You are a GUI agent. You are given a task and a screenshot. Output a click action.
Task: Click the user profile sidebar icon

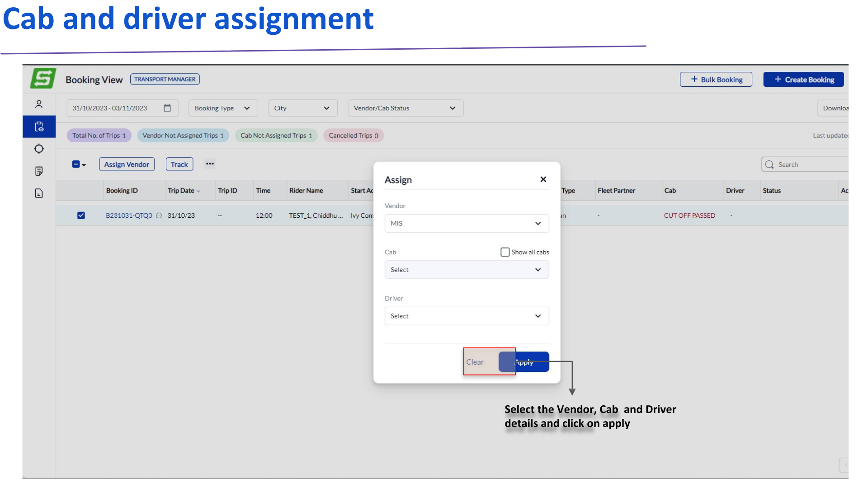[x=39, y=104]
